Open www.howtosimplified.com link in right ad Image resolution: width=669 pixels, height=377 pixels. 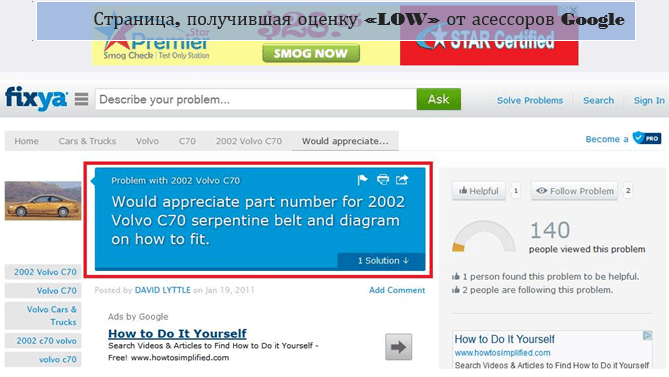[502, 353]
